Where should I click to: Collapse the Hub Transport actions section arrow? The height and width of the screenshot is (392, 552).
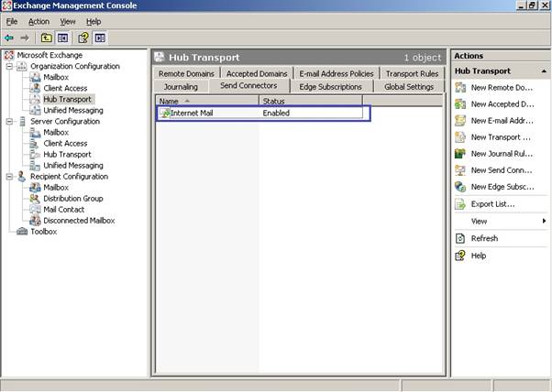point(544,71)
